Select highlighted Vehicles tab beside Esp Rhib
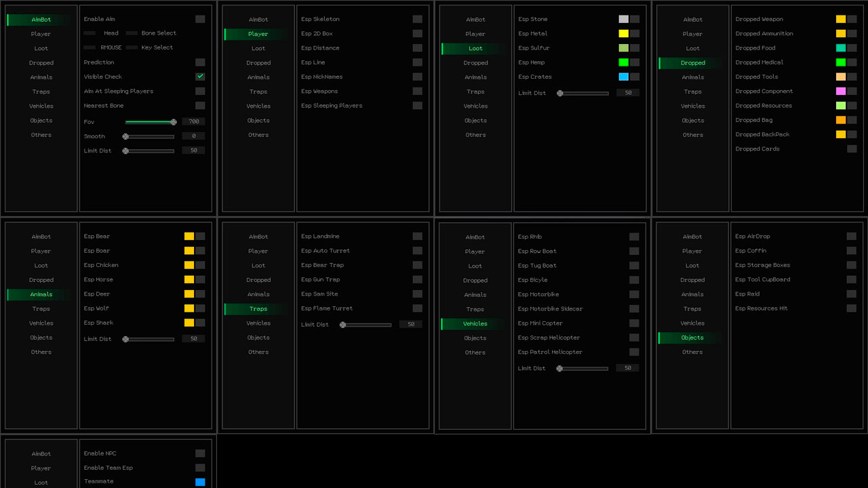The image size is (868, 488). [x=474, y=324]
